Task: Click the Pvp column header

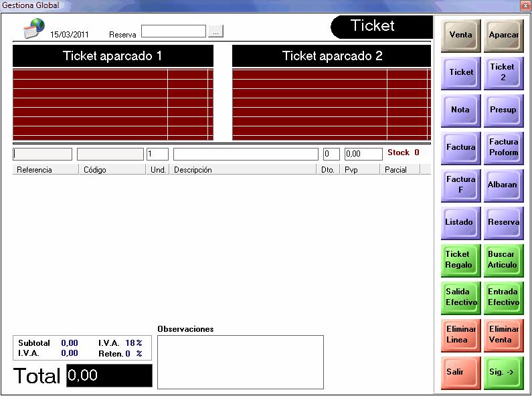Action: 360,169
